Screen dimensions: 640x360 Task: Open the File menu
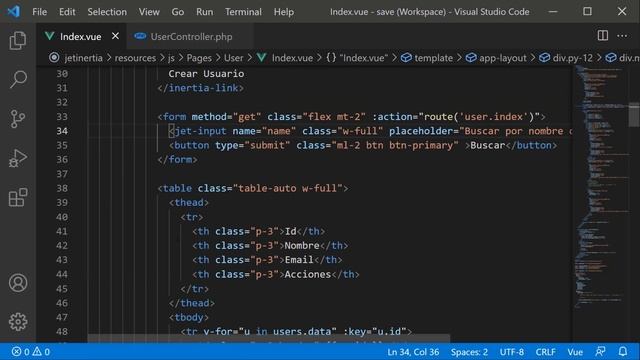(x=40, y=12)
